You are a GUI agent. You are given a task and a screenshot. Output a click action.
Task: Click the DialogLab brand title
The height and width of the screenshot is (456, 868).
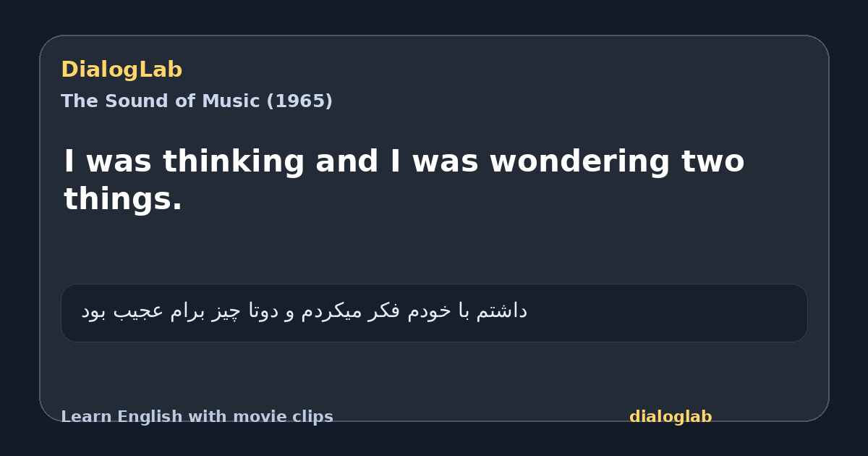coord(122,70)
